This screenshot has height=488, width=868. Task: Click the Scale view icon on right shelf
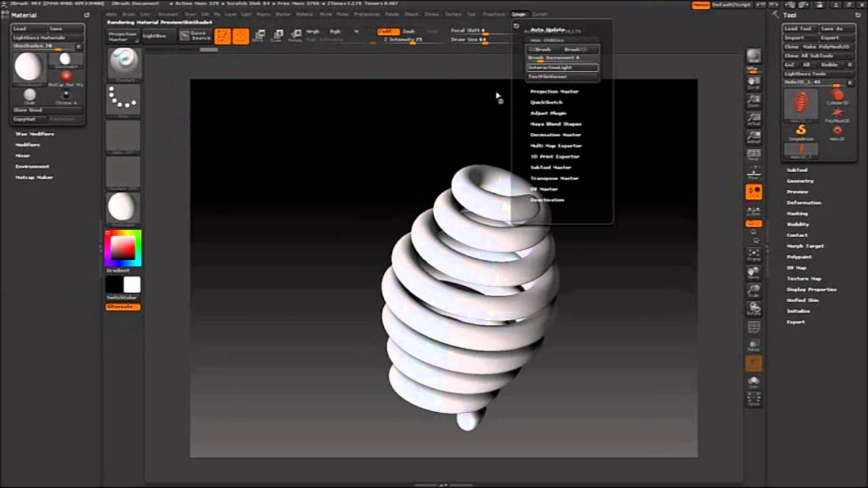753,291
